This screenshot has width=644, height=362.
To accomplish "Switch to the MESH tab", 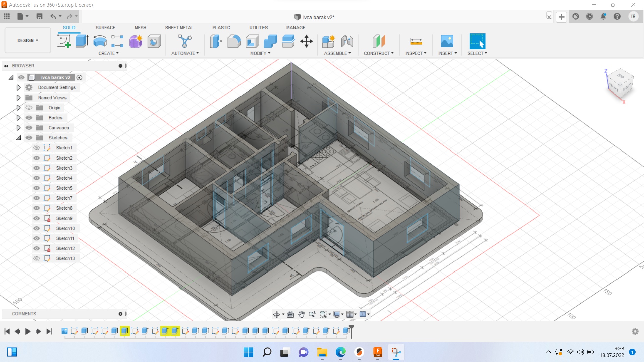I will point(140,28).
